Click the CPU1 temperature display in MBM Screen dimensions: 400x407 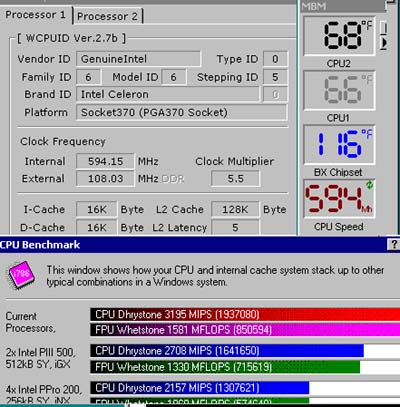click(339, 90)
